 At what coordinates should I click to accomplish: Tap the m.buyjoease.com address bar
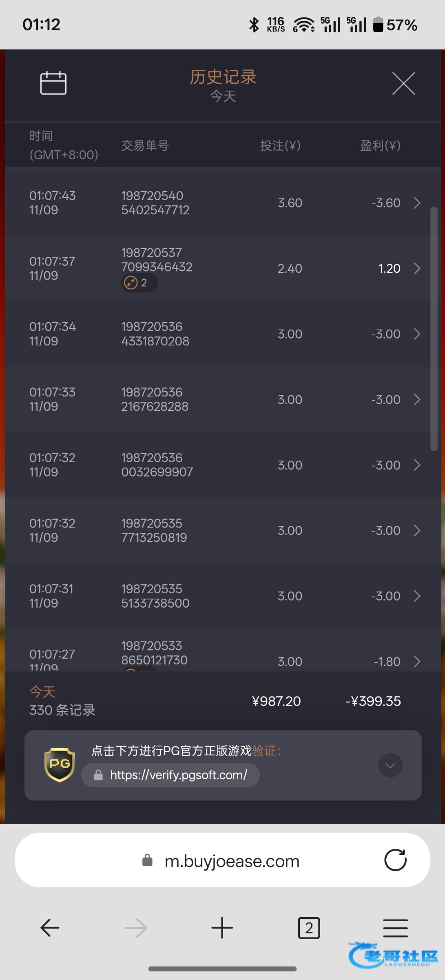click(x=232, y=861)
